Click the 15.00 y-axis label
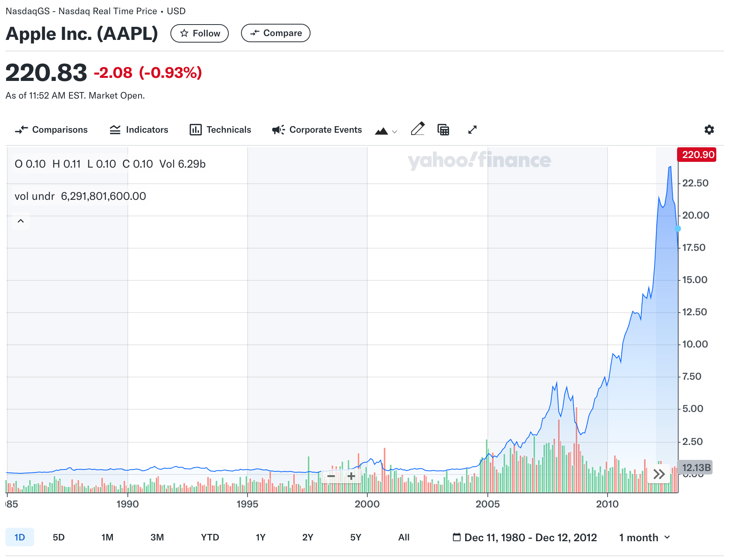Screen dimensions: 740x560 695,280
